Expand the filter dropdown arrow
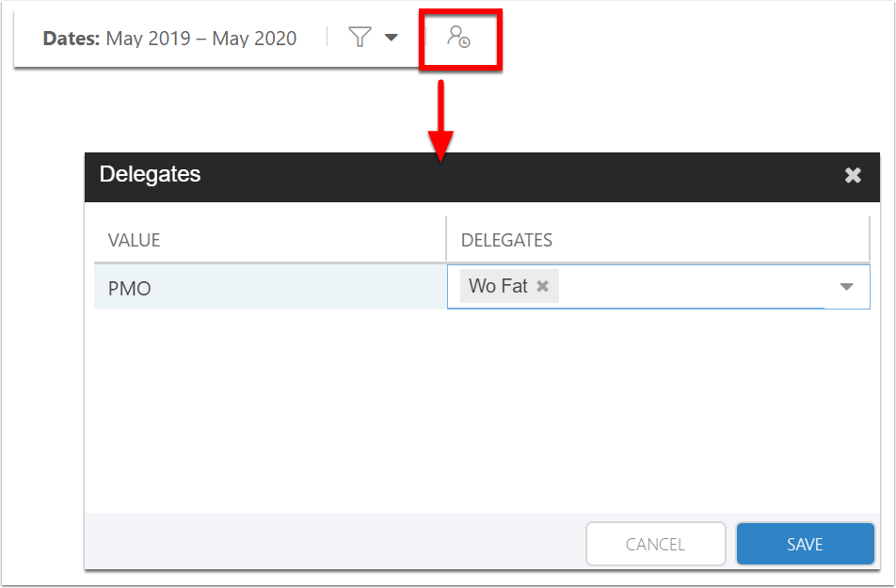 (392, 38)
